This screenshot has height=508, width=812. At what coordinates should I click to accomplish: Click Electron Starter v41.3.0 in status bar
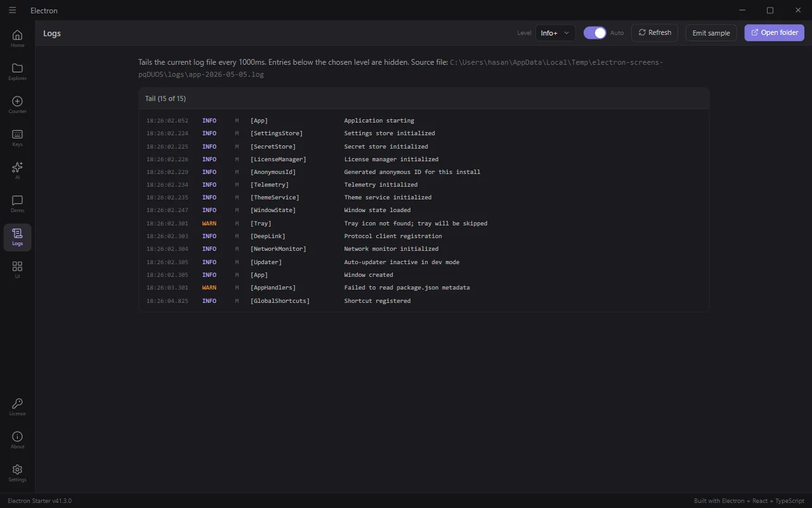pyautogui.click(x=39, y=501)
